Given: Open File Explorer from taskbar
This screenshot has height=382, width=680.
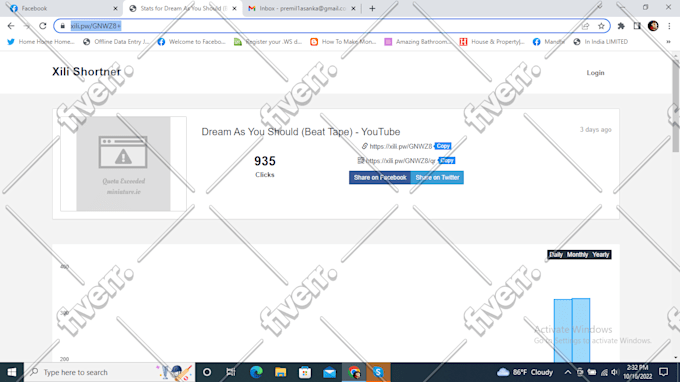Looking at the screenshot, I should pyautogui.click(x=280, y=372).
